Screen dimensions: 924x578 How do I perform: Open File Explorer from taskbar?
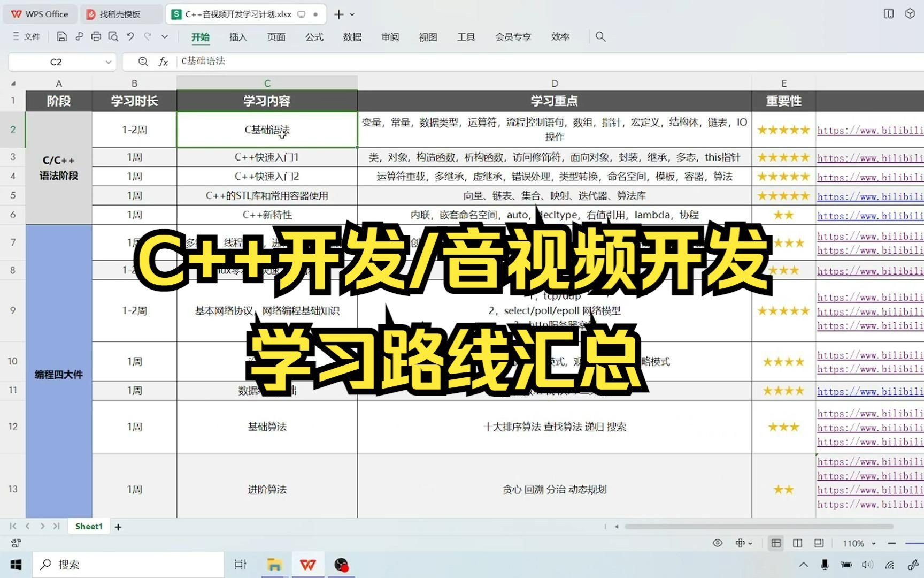pyautogui.click(x=274, y=565)
